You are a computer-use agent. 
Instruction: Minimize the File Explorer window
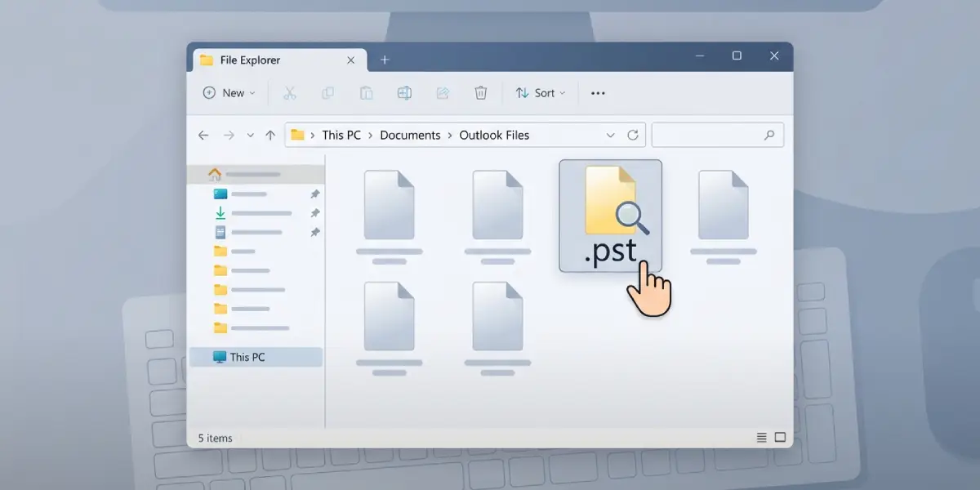pyautogui.click(x=700, y=56)
